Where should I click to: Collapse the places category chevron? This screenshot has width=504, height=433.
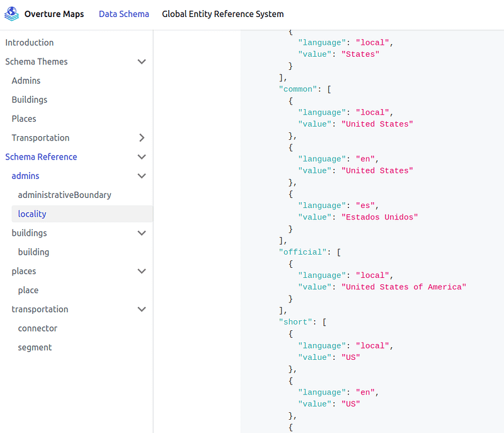142,271
